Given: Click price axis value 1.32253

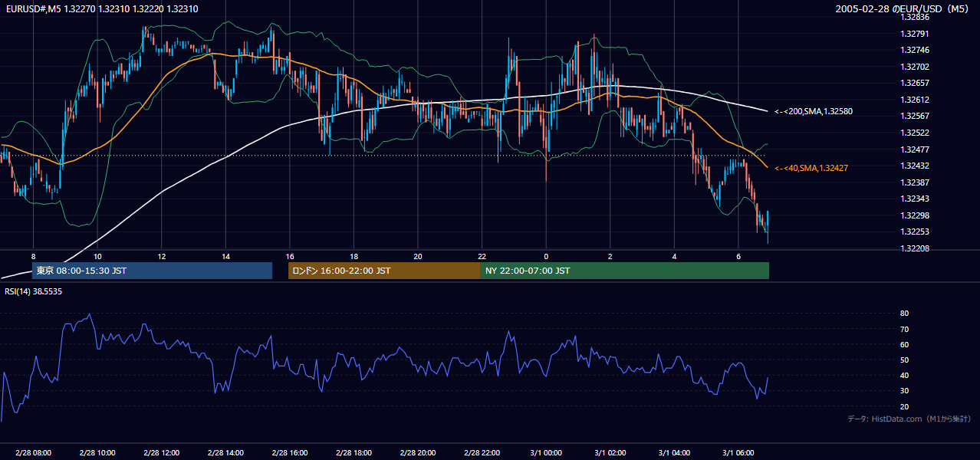Looking at the screenshot, I should (x=915, y=232).
